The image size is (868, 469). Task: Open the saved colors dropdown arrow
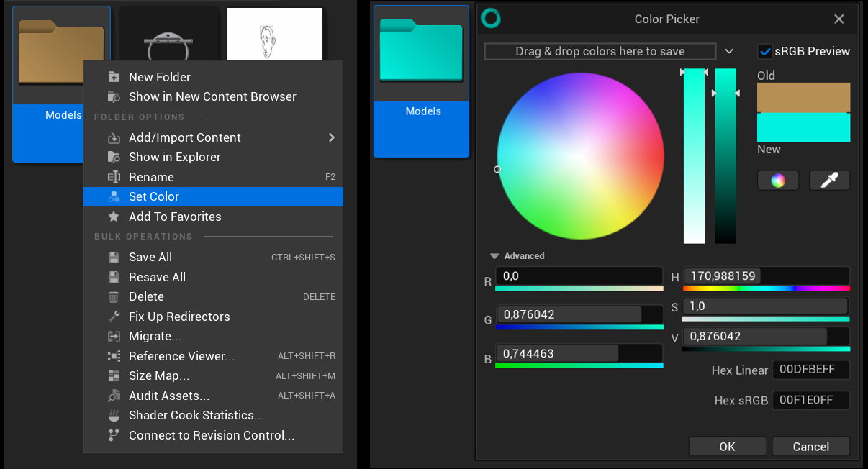pos(729,51)
